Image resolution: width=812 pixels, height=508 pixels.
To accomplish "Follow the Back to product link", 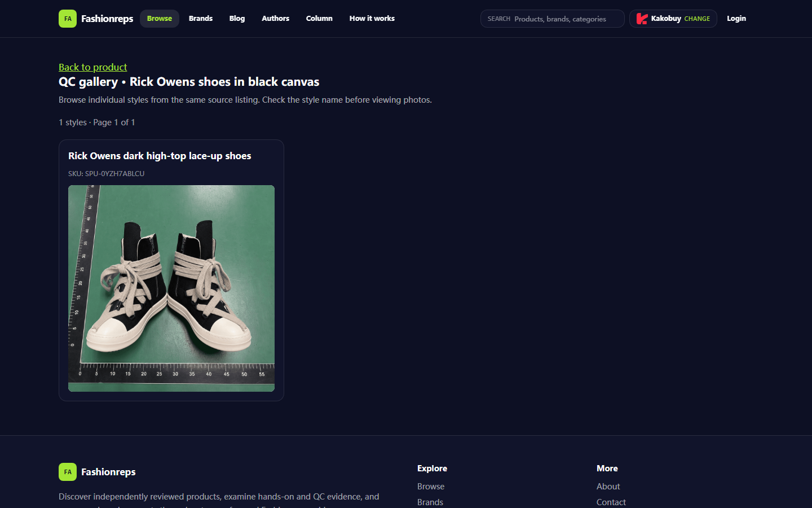I will [93, 67].
